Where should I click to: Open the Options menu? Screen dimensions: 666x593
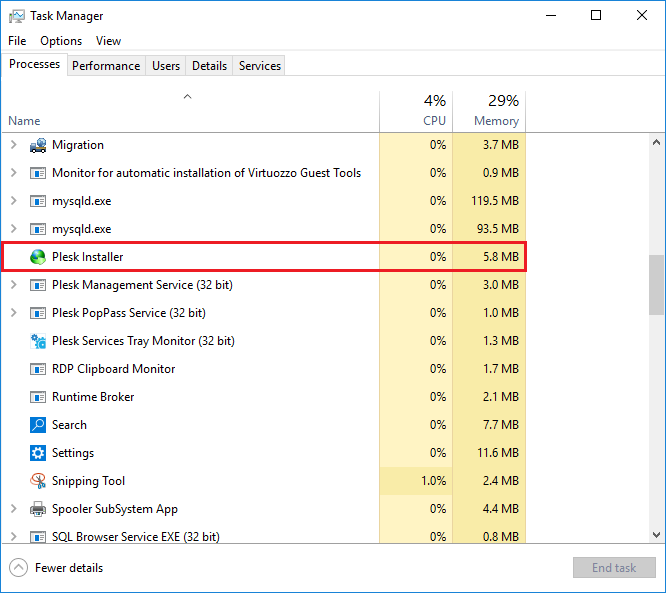(61, 41)
